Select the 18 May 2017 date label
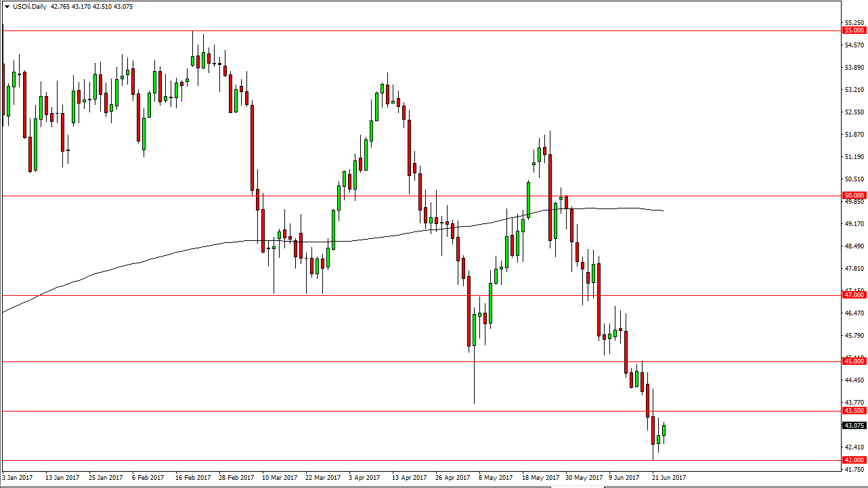This screenshot has width=868, height=488. 540,477
